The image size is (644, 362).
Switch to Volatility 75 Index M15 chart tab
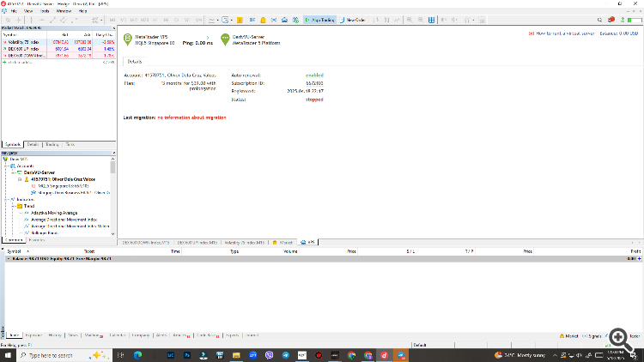pos(245,243)
